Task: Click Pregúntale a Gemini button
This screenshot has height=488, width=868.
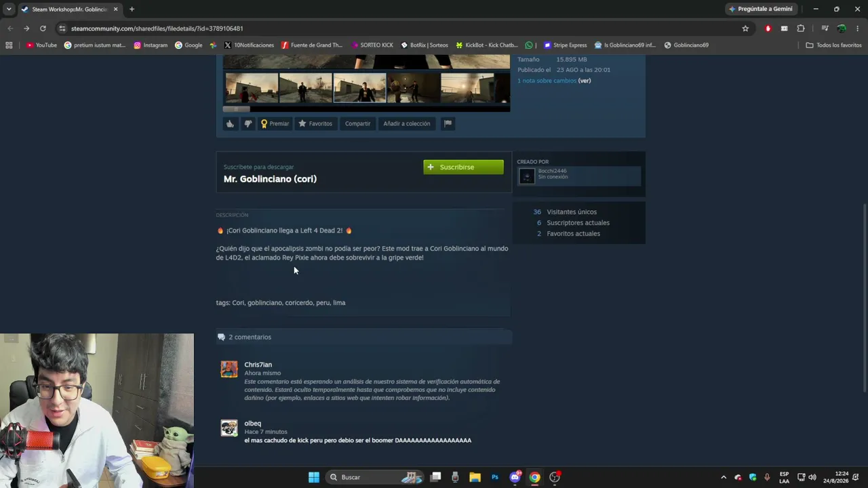Action: pyautogui.click(x=761, y=9)
